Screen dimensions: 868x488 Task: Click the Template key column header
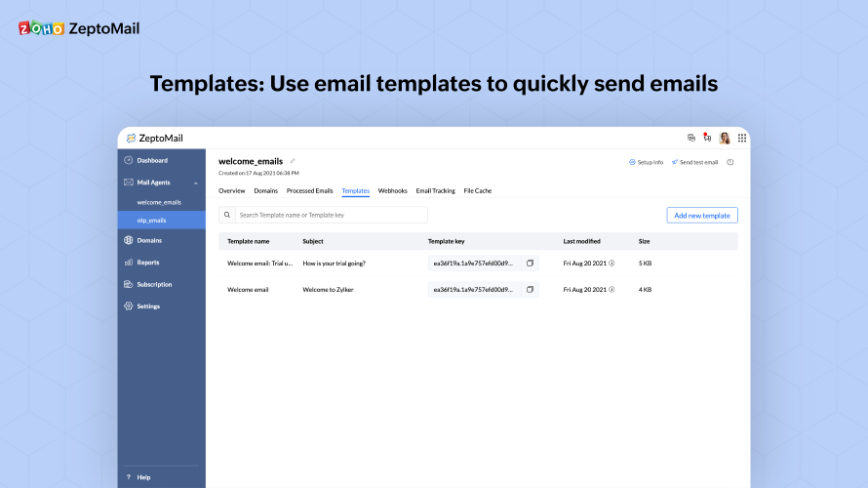(x=446, y=241)
